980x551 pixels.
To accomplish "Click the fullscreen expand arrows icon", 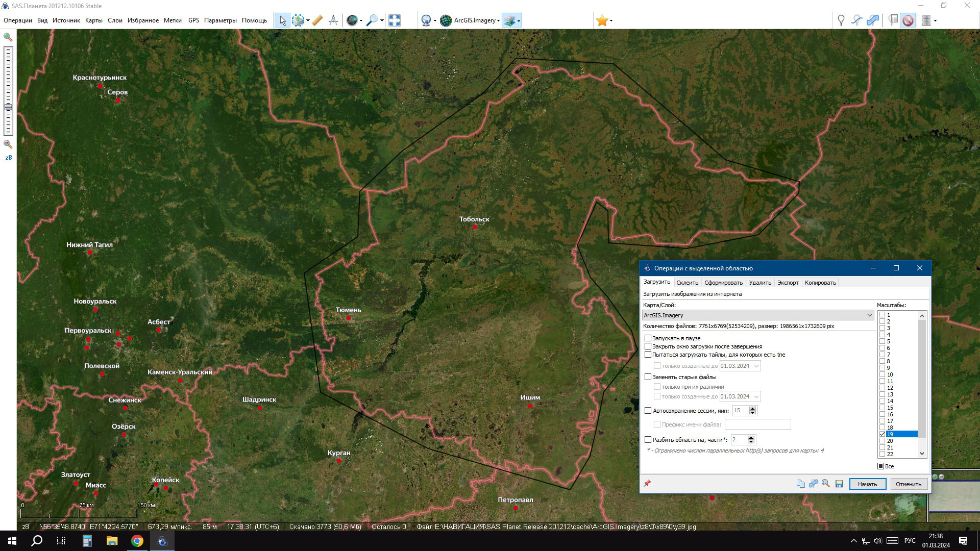I will click(x=395, y=20).
